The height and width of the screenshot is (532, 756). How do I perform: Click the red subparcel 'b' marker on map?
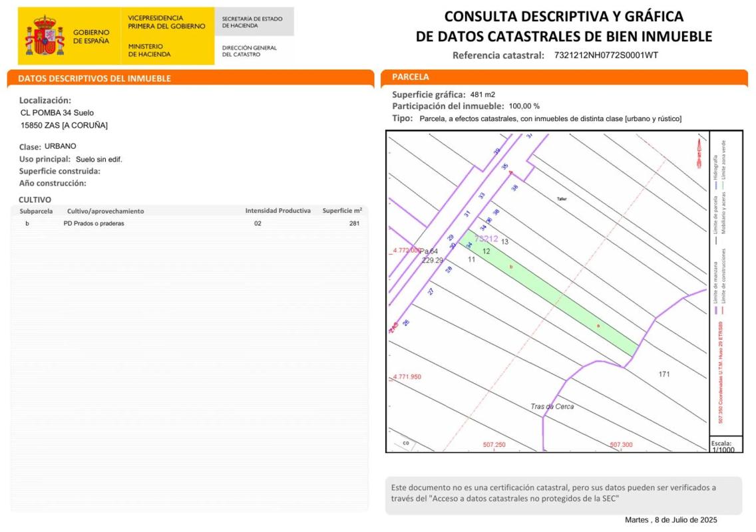coord(511,267)
